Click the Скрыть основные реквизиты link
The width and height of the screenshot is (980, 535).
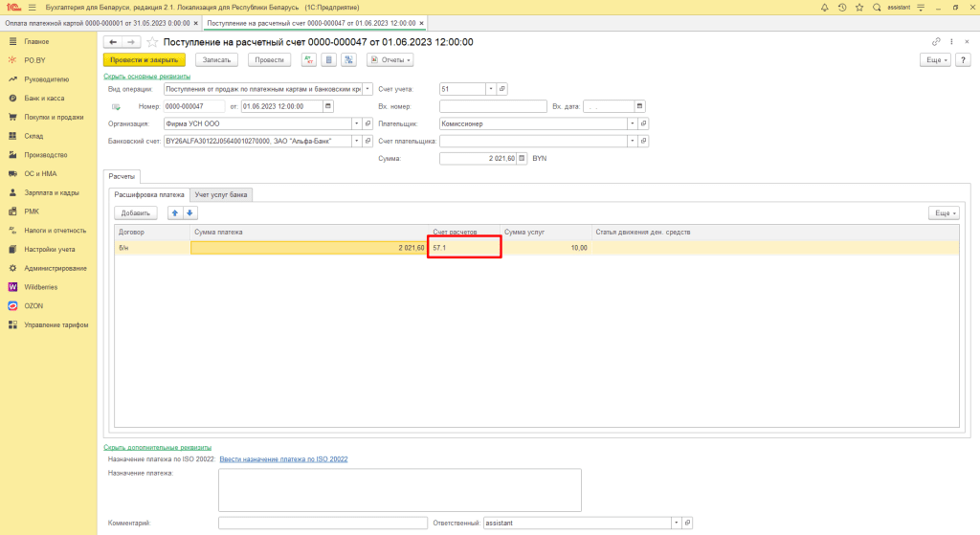click(146, 76)
